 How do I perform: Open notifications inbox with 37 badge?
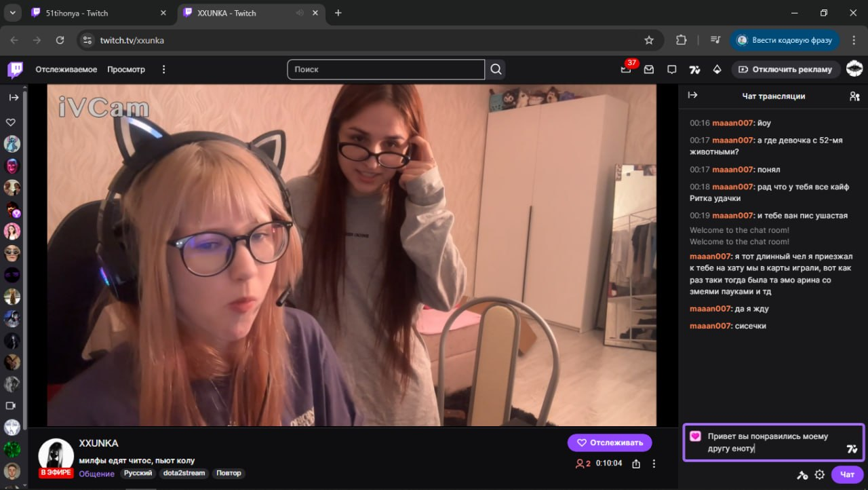tap(626, 69)
